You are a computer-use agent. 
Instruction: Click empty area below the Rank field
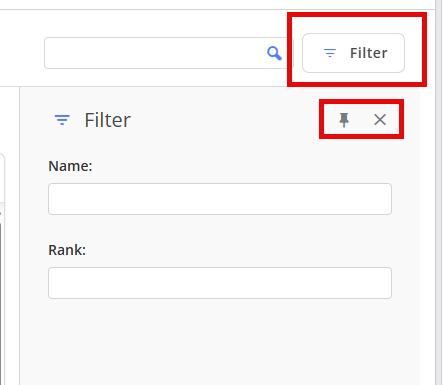220,340
